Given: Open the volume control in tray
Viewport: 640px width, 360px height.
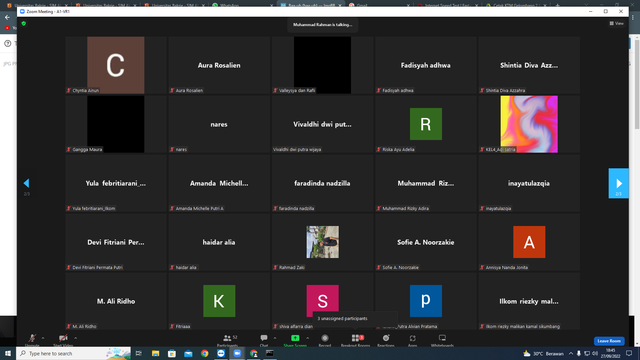Looking at the screenshot, I should (595, 353).
